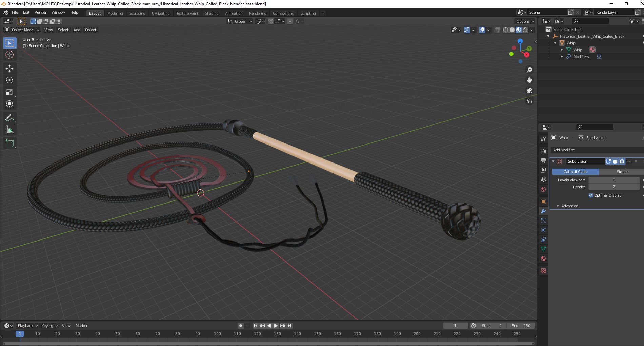Toggle Subdivision modifier viewport display

pos(615,161)
